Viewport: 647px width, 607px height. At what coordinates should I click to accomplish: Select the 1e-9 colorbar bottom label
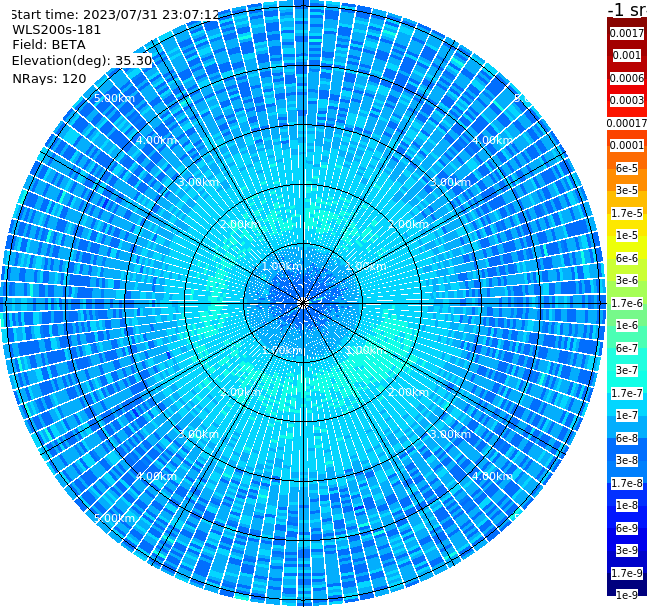[627, 595]
